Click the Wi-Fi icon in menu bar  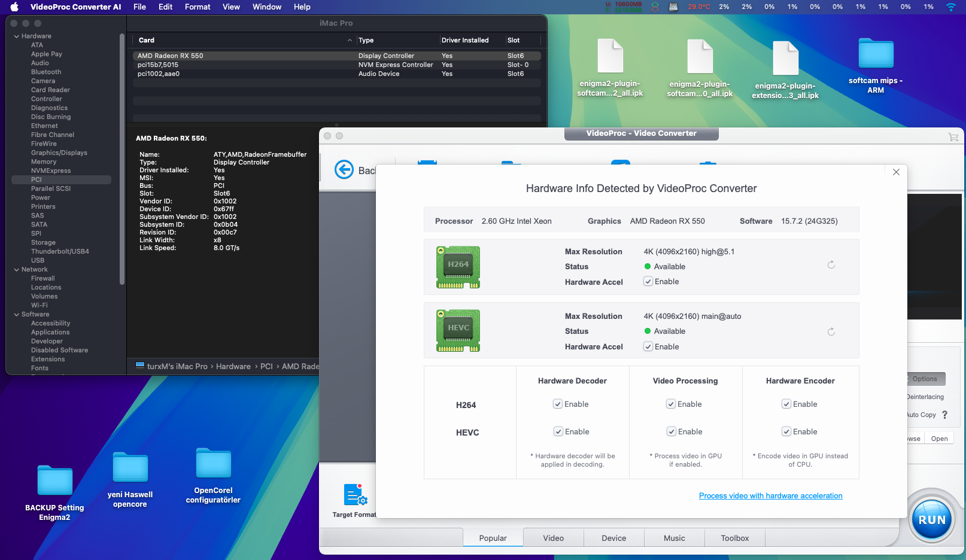(x=950, y=7)
